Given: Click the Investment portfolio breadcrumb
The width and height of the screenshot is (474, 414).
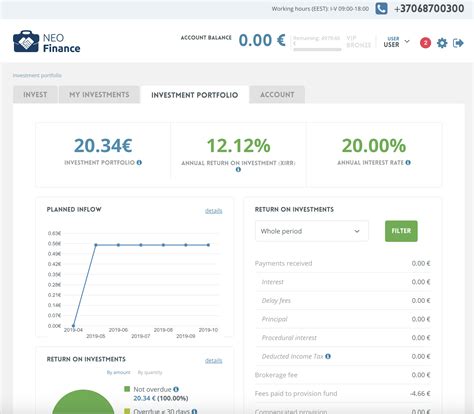Looking at the screenshot, I should pyautogui.click(x=37, y=75).
